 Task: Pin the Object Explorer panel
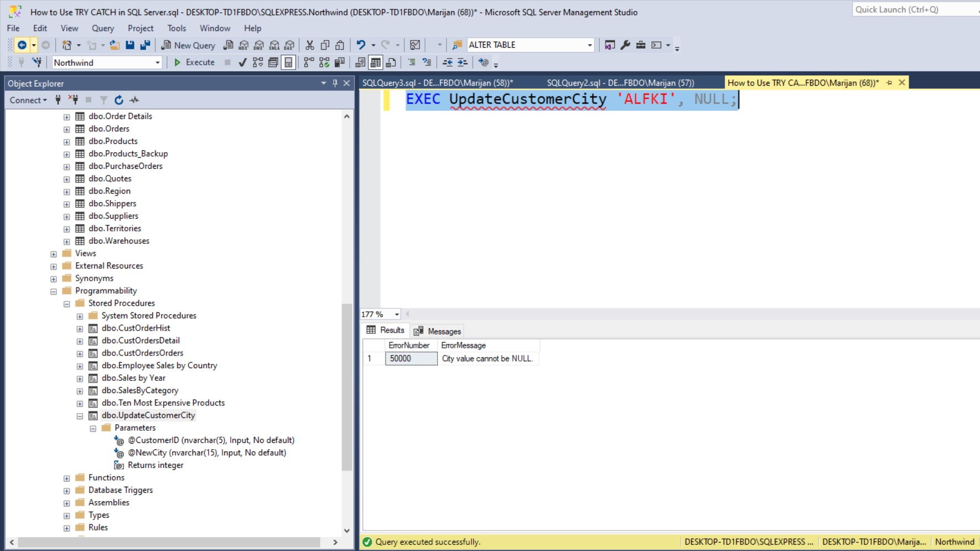[335, 83]
